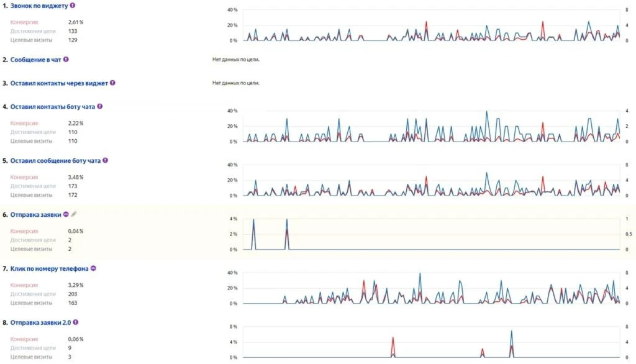Click the 'Оставил контакты боту чата' chart
Screen dimensions: 636x364
431,126
